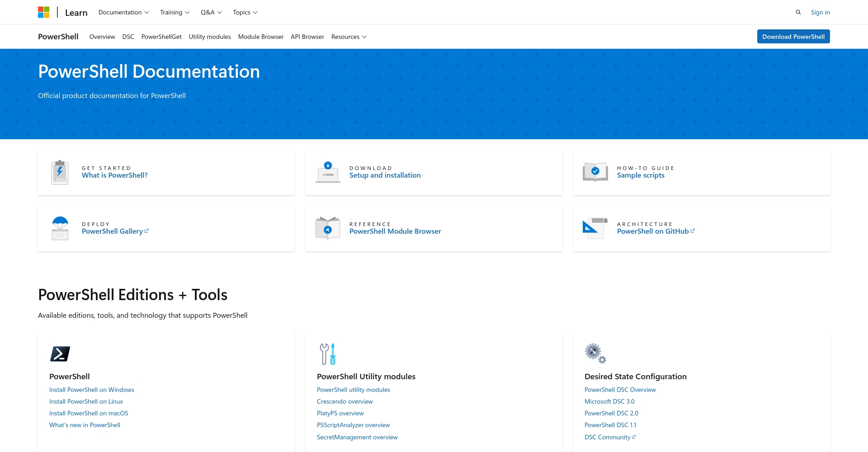Open PowerShell Module Browser link

pyautogui.click(x=395, y=231)
